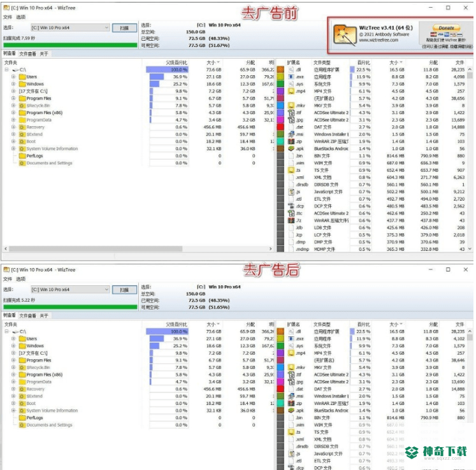Click the .apk BlueStacks icon in upper window
This screenshot has height=470, width=476.
tap(291, 148)
